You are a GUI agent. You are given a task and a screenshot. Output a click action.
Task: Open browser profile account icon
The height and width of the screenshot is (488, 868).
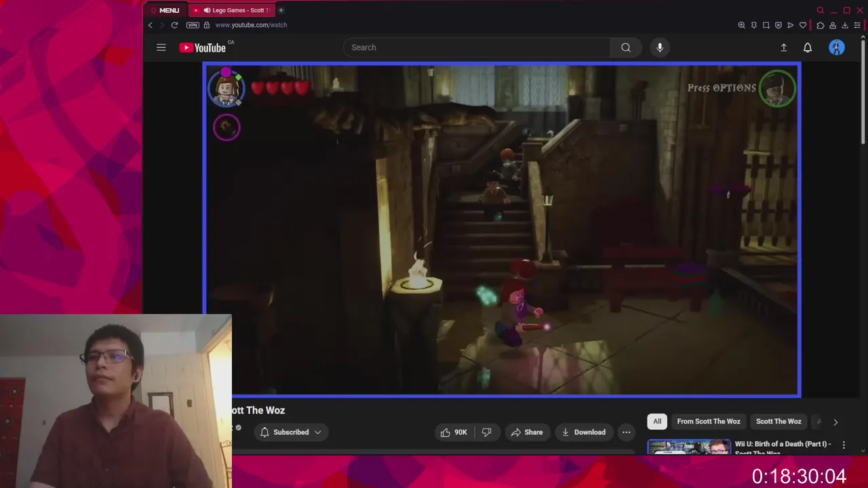click(x=833, y=25)
